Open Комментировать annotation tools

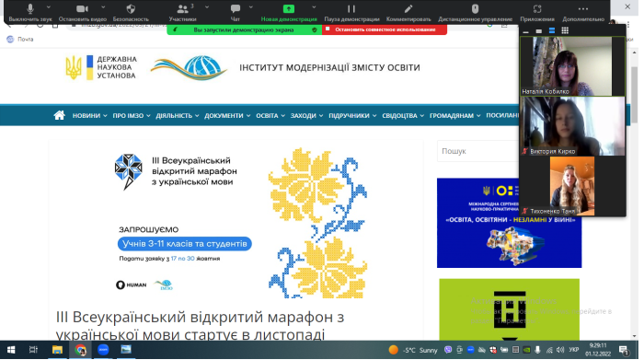(x=408, y=12)
